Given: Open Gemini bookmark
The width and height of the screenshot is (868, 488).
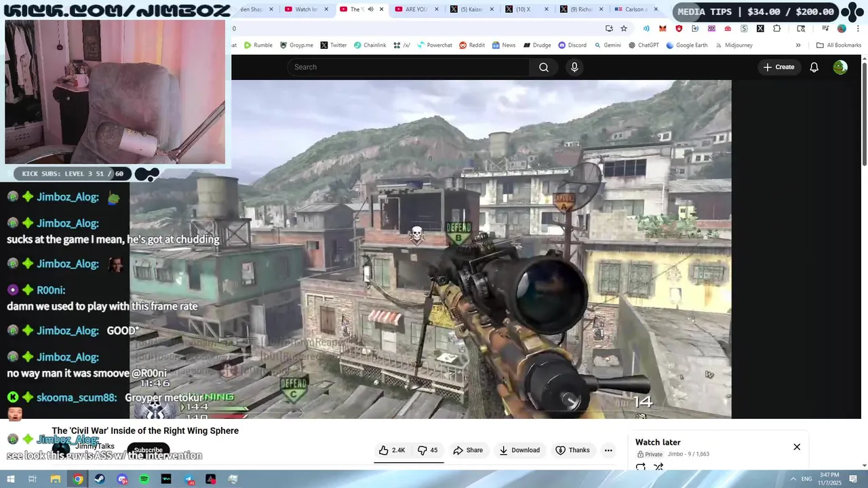Looking at the screenshot, I should [608, 45].
